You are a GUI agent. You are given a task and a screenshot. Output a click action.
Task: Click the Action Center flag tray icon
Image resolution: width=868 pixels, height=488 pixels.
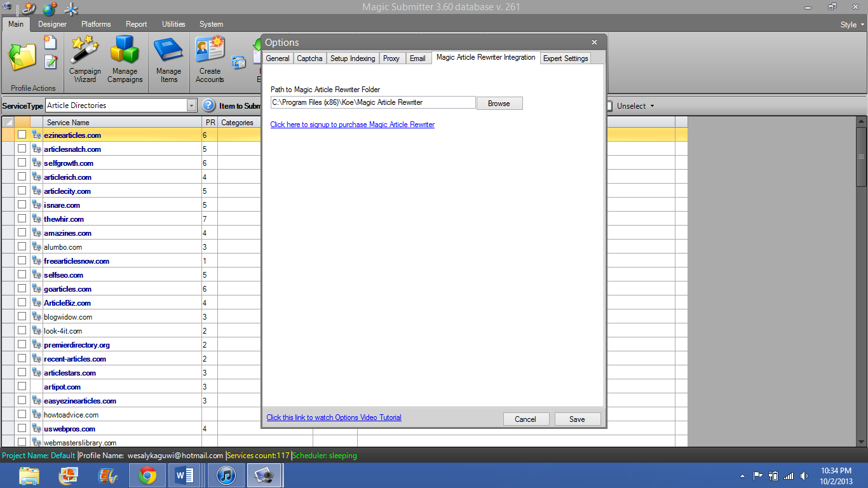click(758, 476)
